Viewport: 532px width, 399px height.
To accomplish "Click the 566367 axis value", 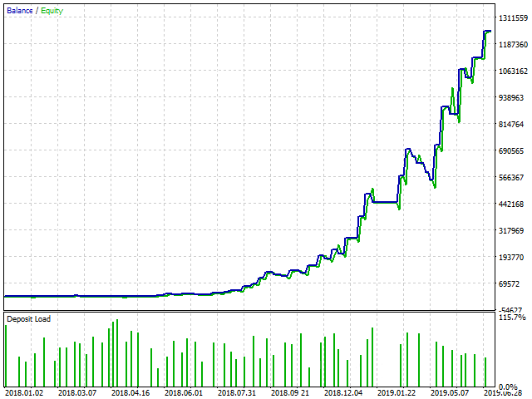I will coord(511,177).
